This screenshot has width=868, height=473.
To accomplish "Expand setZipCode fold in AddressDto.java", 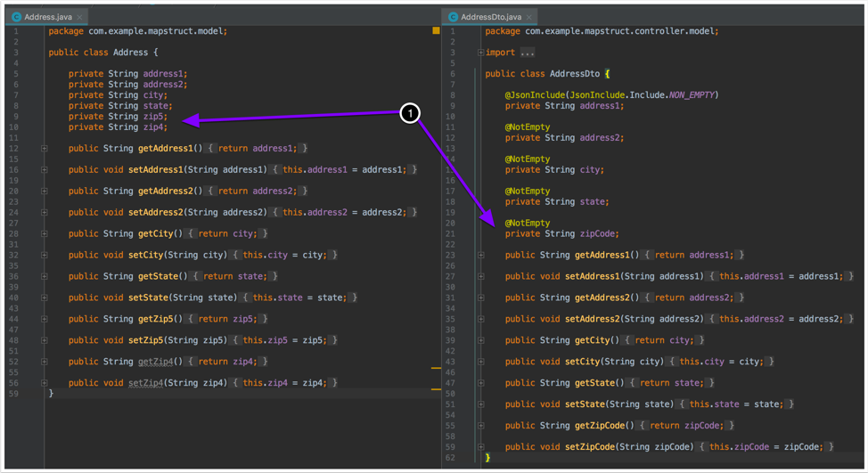I will pos(480,446).
